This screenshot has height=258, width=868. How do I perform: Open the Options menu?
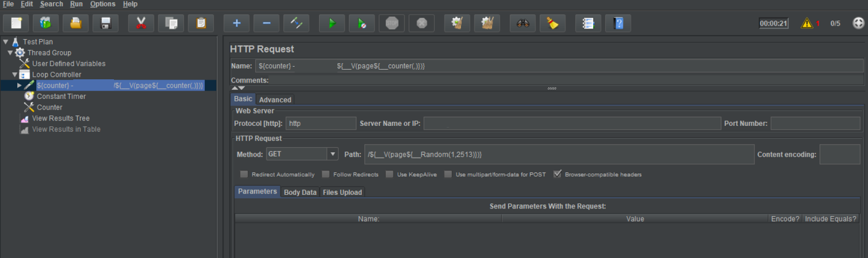(103, 4)
